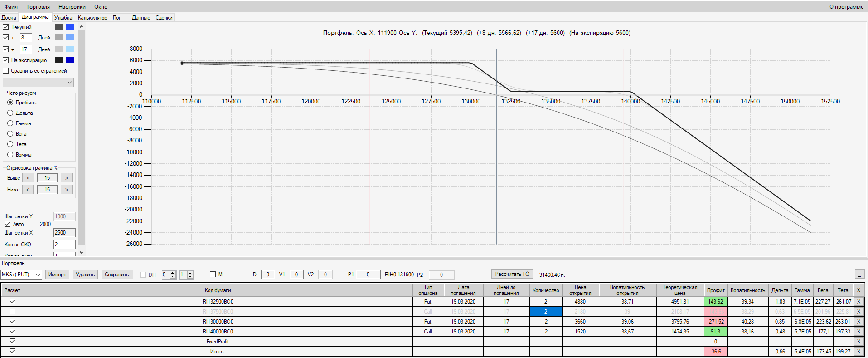
Task: Open the Настройки menu
Action: (x=72, y=7)
